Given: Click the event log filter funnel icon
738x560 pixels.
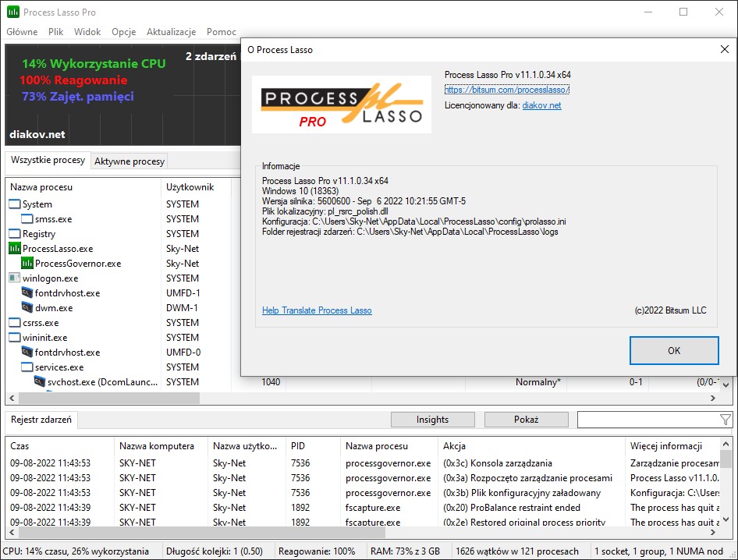Looking at the screenshot, I should coord(726,420).
